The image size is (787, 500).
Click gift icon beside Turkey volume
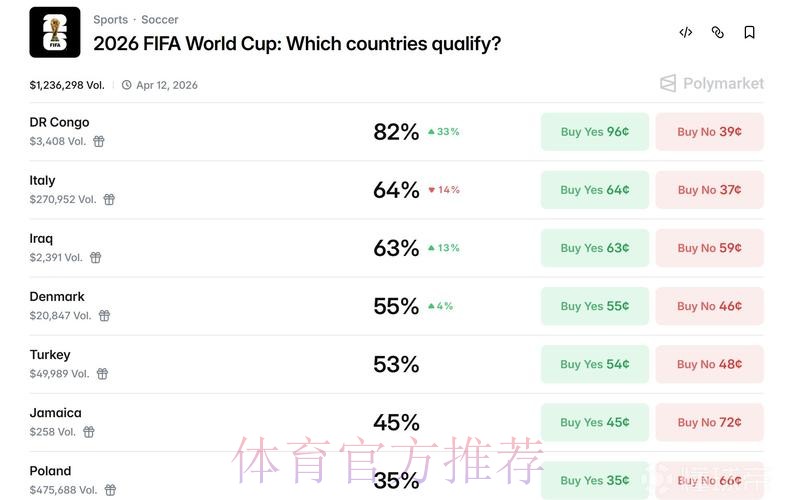click(x=102, y=374)
